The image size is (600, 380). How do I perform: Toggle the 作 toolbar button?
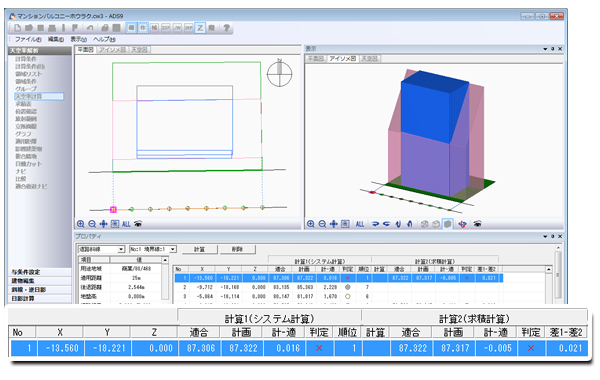pos(143,28)
